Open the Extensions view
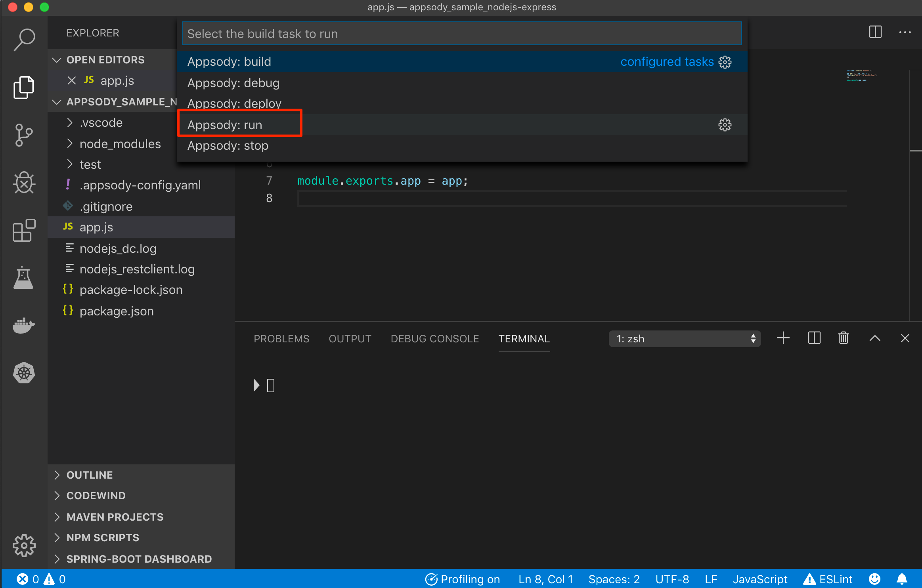This screenshot has height=588, width=922. click(24, 230)
